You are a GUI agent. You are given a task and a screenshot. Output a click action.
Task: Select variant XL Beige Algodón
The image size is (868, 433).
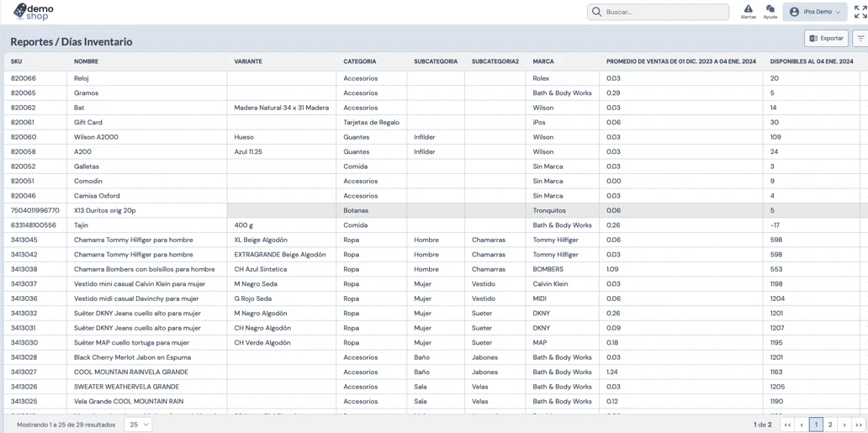pos(261,240)
